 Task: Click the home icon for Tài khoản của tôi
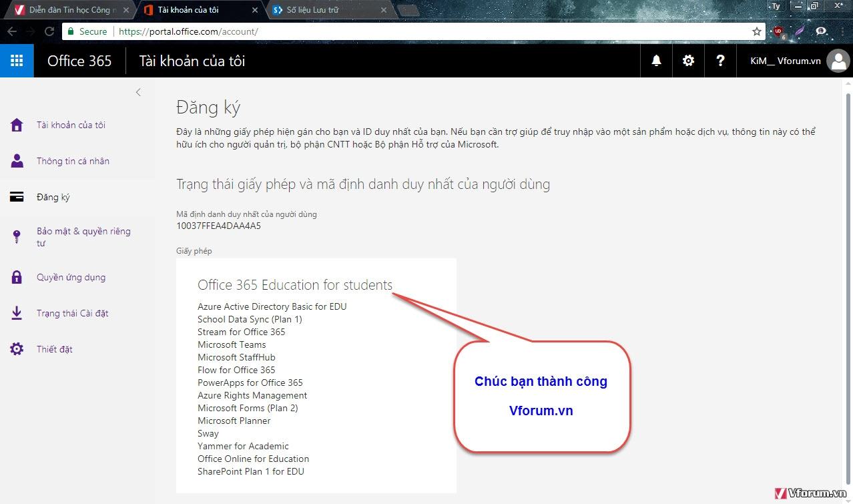(17, 125)
